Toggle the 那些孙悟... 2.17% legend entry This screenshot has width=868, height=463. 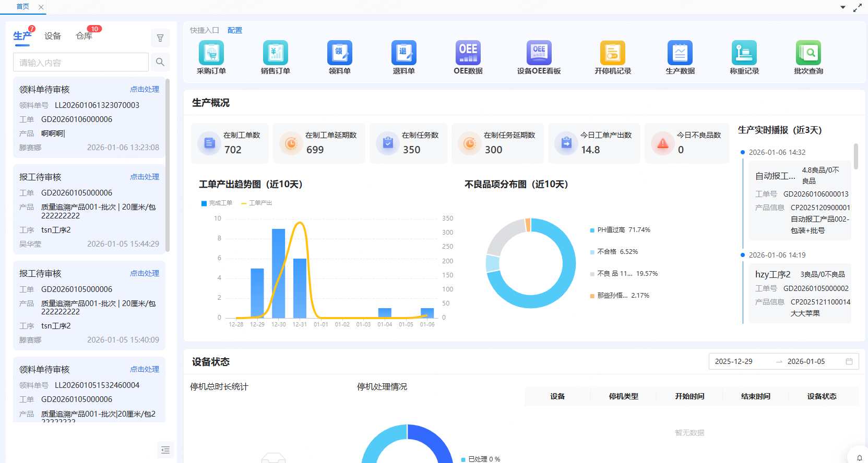click(x=620, y=296)
